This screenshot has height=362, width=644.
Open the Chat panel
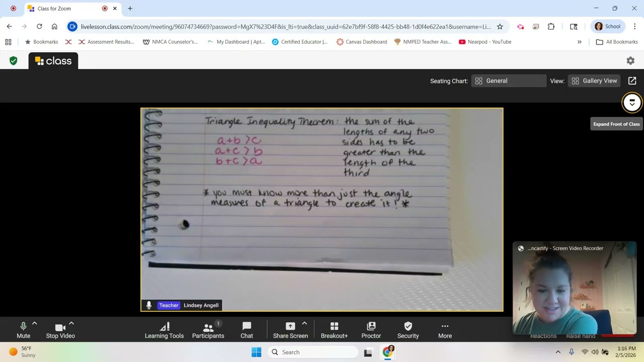[247, 330]
